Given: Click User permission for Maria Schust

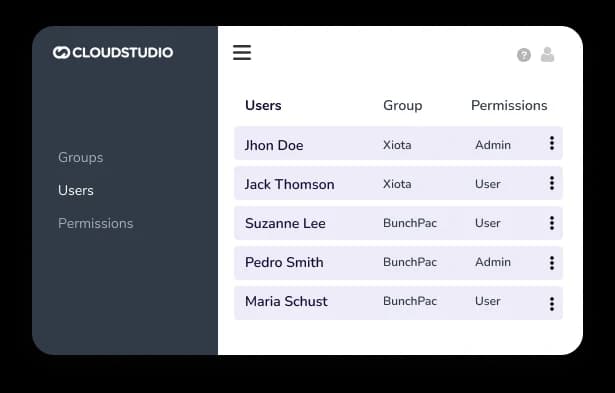Looking at the screenshot, I should pyautogui.click(x=488, y=301).
